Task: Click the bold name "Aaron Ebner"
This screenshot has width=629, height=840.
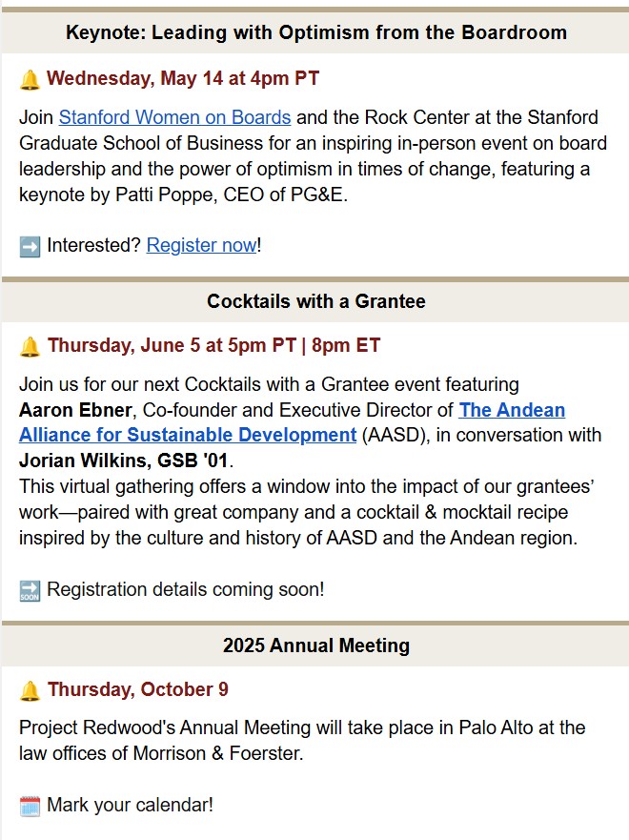Action: pos(71,410)
